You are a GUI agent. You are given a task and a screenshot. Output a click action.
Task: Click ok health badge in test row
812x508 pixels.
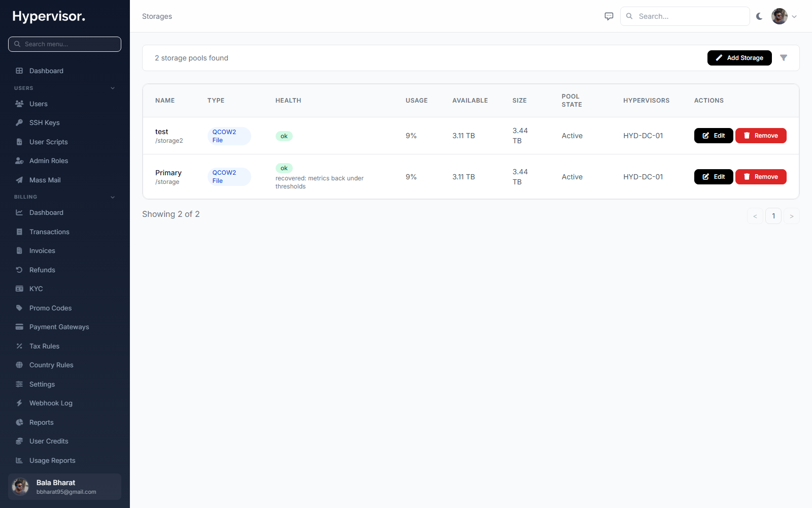coord(284,136)
